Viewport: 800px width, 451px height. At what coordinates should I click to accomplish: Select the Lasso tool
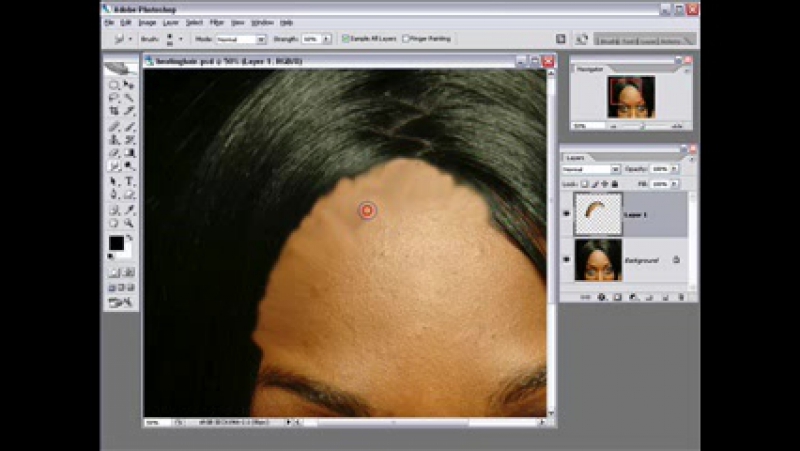114,98
